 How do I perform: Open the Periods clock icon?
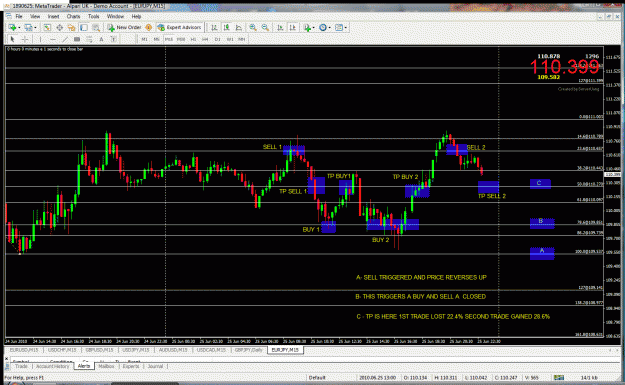tap(323, 28)
